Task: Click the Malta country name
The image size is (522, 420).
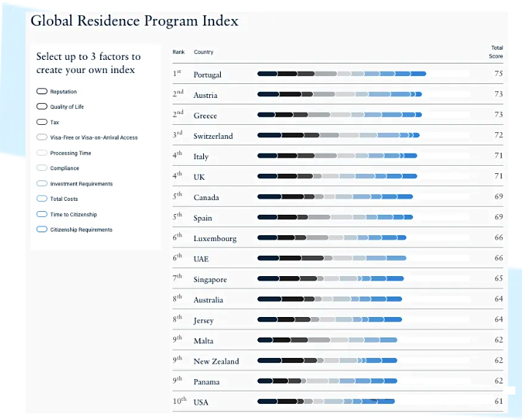Action: point(203,341)
